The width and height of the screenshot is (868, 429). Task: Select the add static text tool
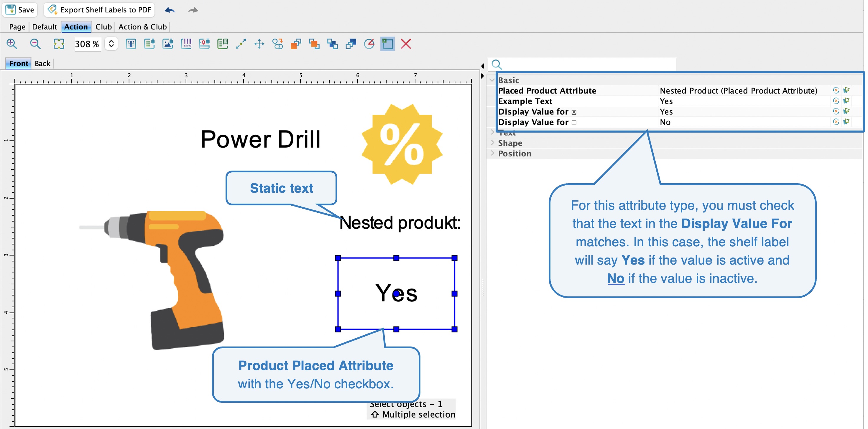pyautogui.click(x=131, y=44)
